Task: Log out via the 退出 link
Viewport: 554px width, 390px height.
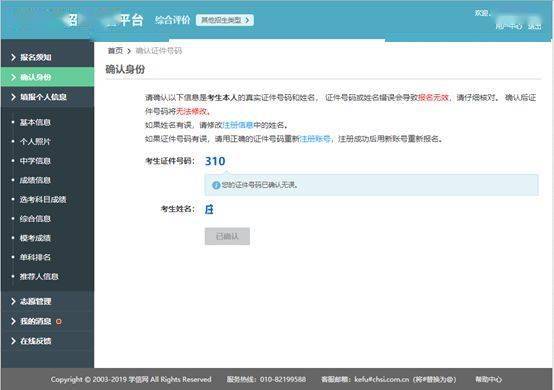Action: coord(535,26)
